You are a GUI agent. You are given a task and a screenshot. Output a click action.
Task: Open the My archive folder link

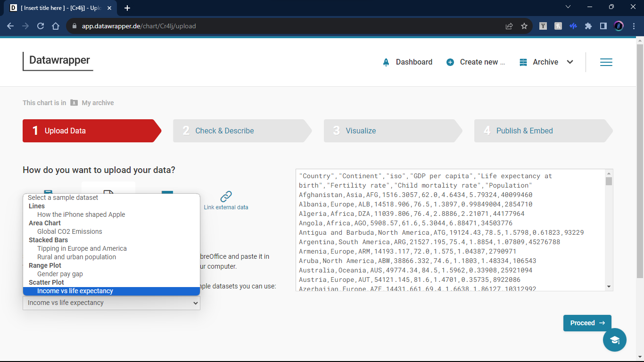[98, 103]
